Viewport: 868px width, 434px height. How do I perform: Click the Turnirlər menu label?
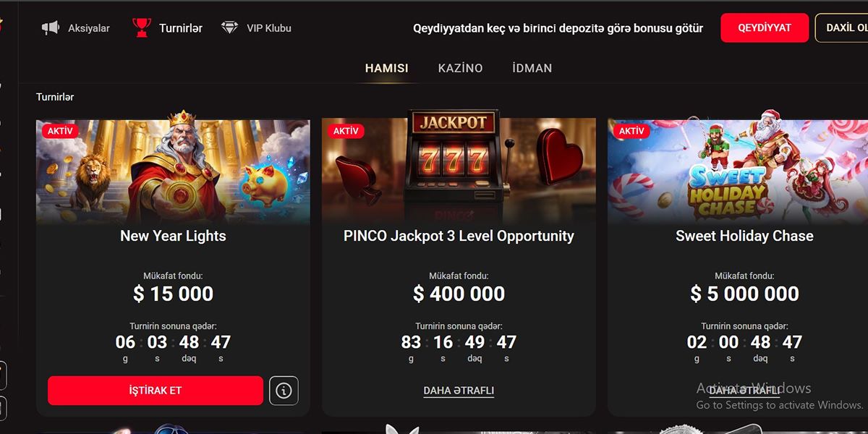(181, 28)
